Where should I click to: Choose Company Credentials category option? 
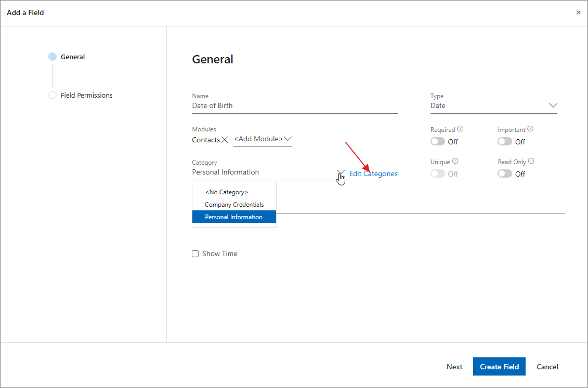click(234, 205)
